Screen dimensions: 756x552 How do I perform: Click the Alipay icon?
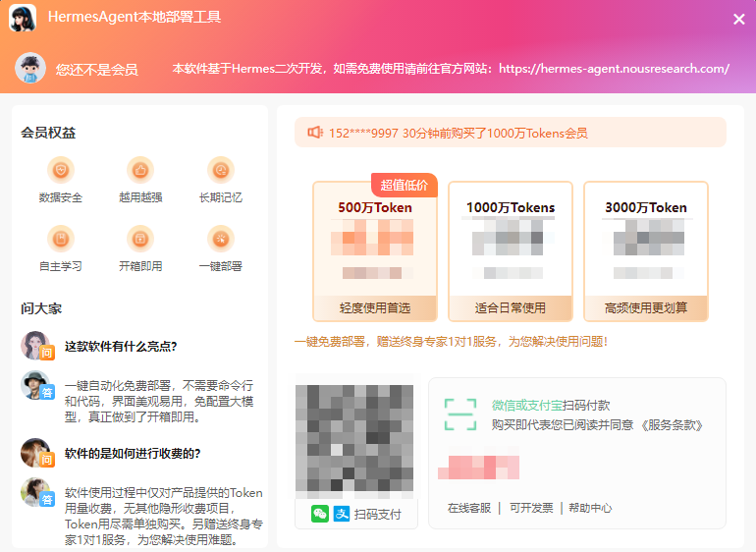[x=342, y=514]
